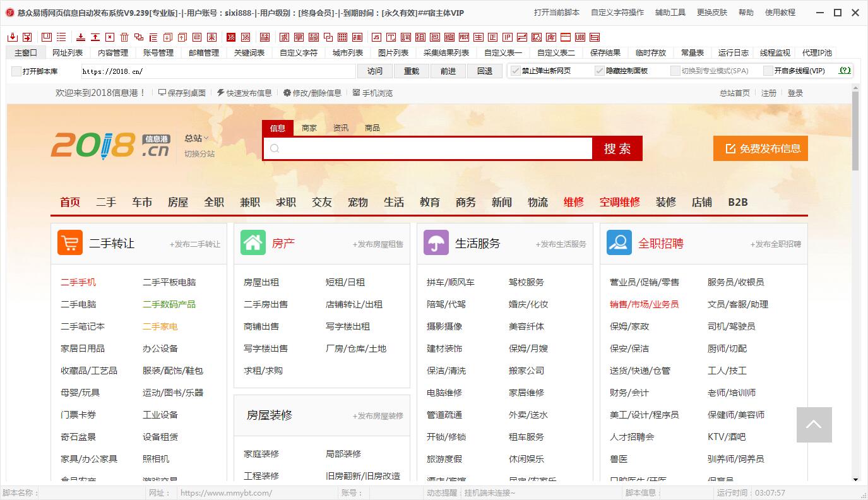The width and height of the screenshot is (868, 500).
Task: Click the 库 toolbar icon
Action: pyautogui.click(x=551, y=37)
